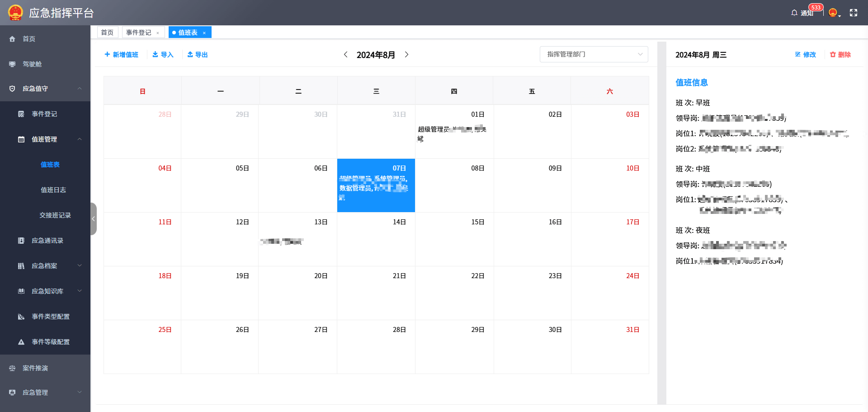Image resolution: width=868 pixels, height=412 pixels.
Task: Click the 导出 export button
Action: 198,55
